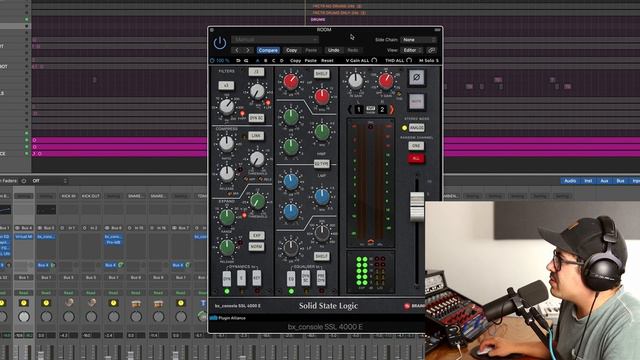
Task: Click the THD ALL knob icon
Action: click(x=409, y=60)
